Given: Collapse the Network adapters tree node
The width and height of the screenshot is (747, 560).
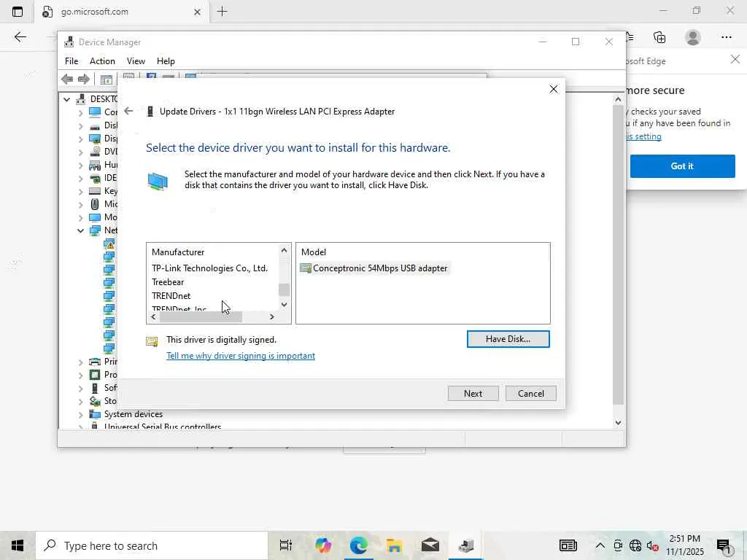Looking at the screenshot, I should tap(80, 230).
